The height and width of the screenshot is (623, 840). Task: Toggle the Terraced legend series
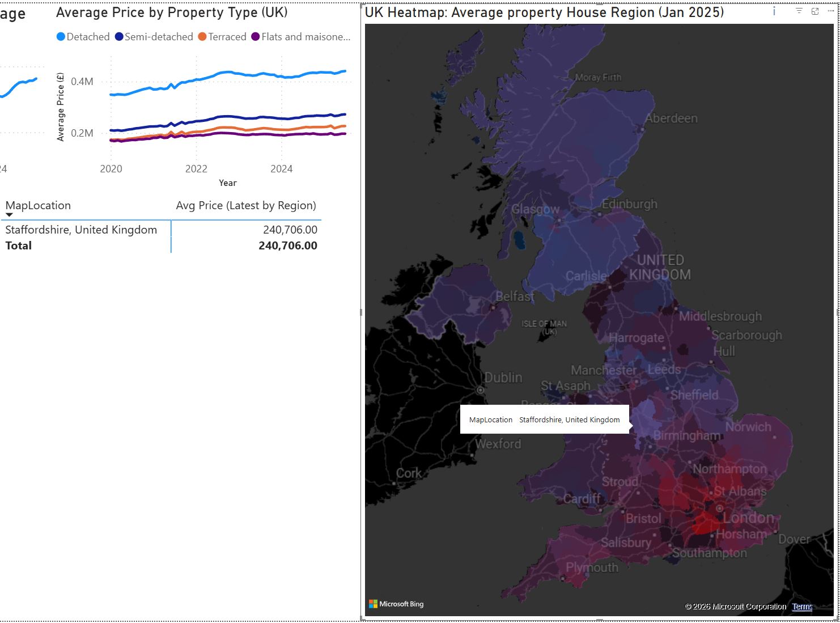(x=222, y=37)
